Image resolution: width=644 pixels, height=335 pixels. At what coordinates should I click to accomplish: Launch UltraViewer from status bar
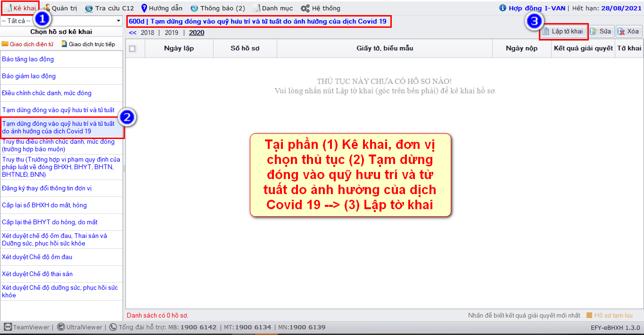(x=80, y=327)
